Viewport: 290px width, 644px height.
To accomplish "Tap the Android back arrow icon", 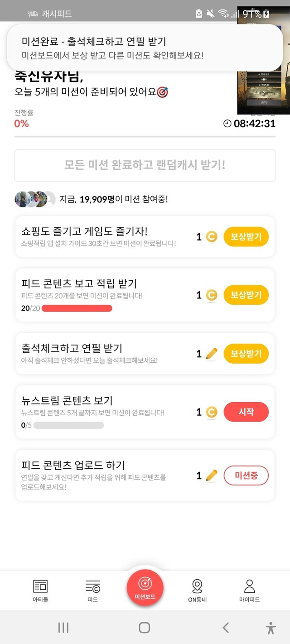I will 226,627.
